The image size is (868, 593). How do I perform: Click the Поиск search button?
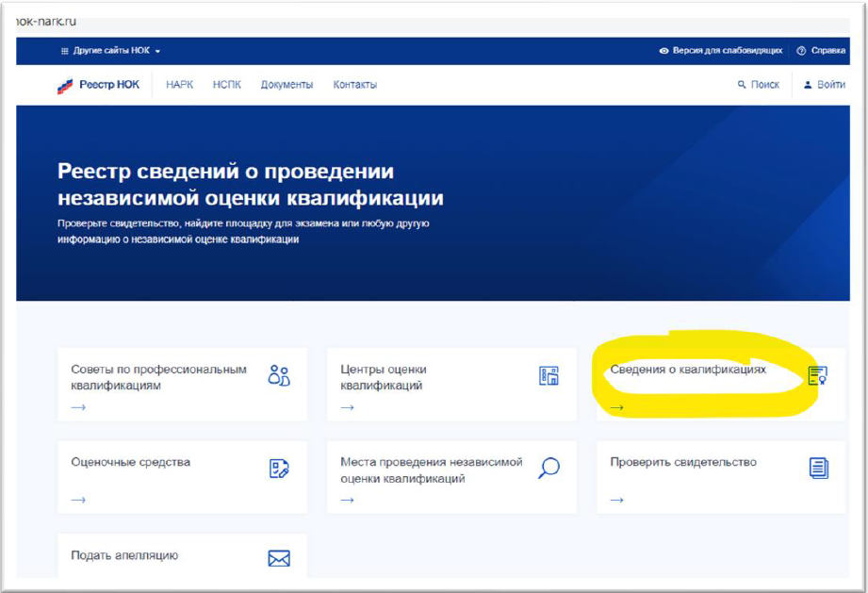point(759,85)
